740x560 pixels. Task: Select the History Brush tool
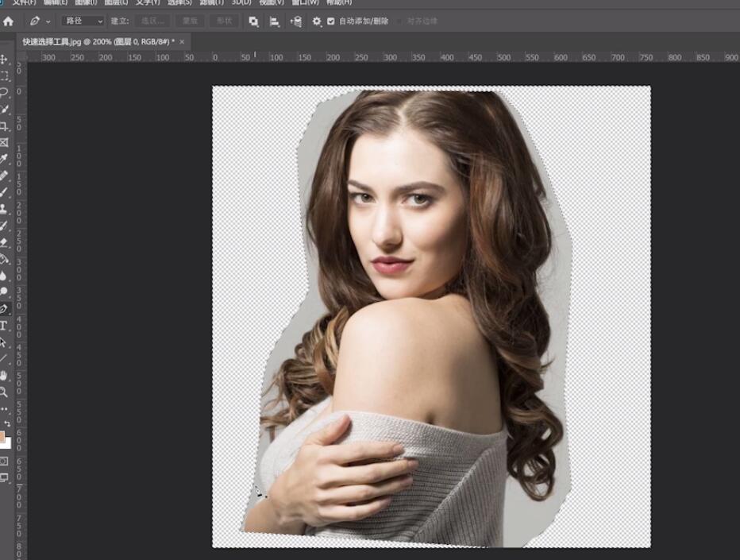pos(4,226)
